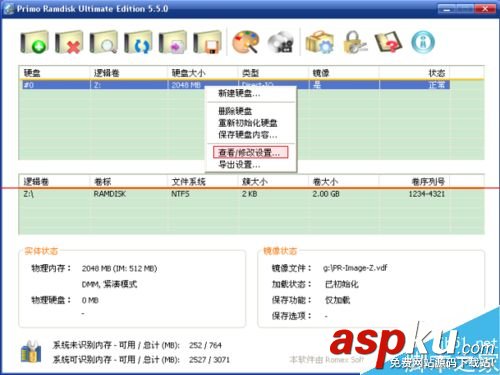Choose 重新初始化硬盘 in the context menu
500x375 pixels.
[251, 123]
